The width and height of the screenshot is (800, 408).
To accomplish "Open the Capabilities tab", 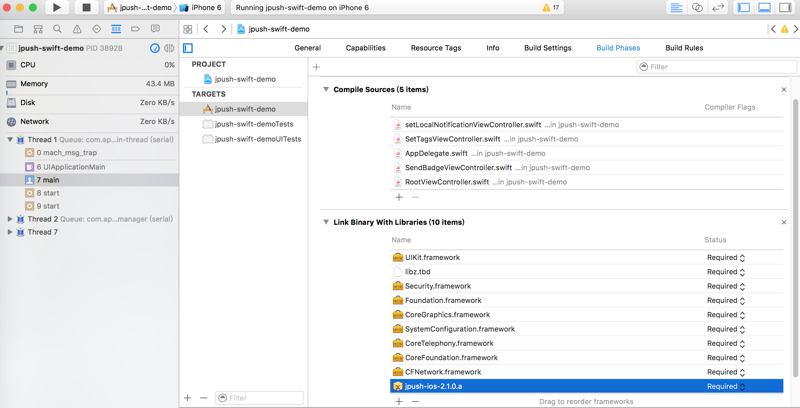I will (366, 48).
